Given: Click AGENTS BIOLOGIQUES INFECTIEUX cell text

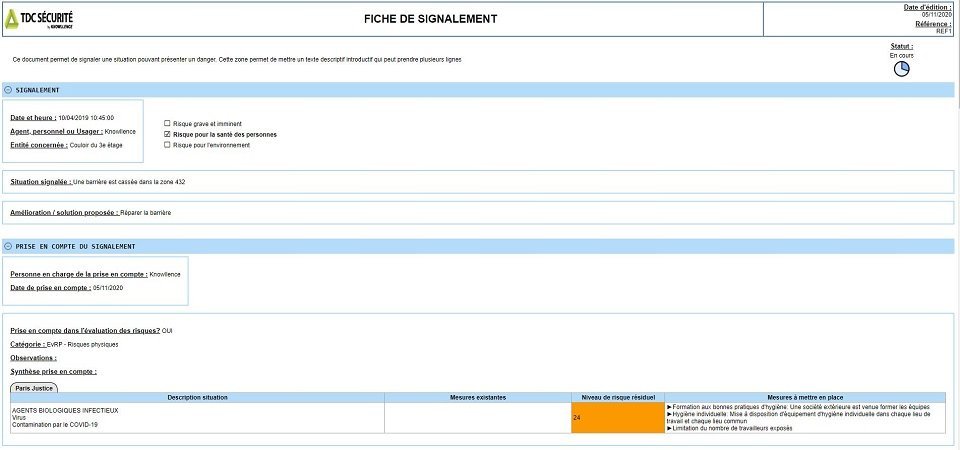Looking at the screenshot, I should pyautogui.click(x=65, y=410).
